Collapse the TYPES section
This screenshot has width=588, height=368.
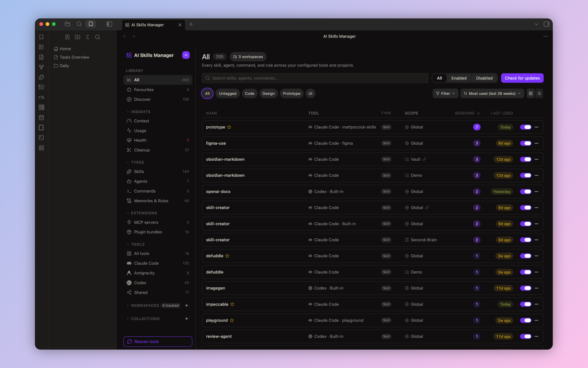[135, 162]
